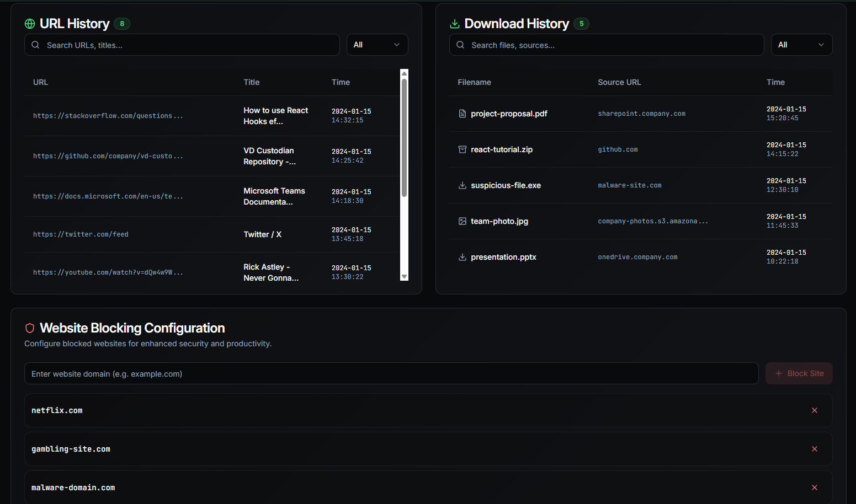Click the file icon next to project-proposal.pdf
Image resolution: width=856 pixels, height=504 pixels.
click(462, 114)
